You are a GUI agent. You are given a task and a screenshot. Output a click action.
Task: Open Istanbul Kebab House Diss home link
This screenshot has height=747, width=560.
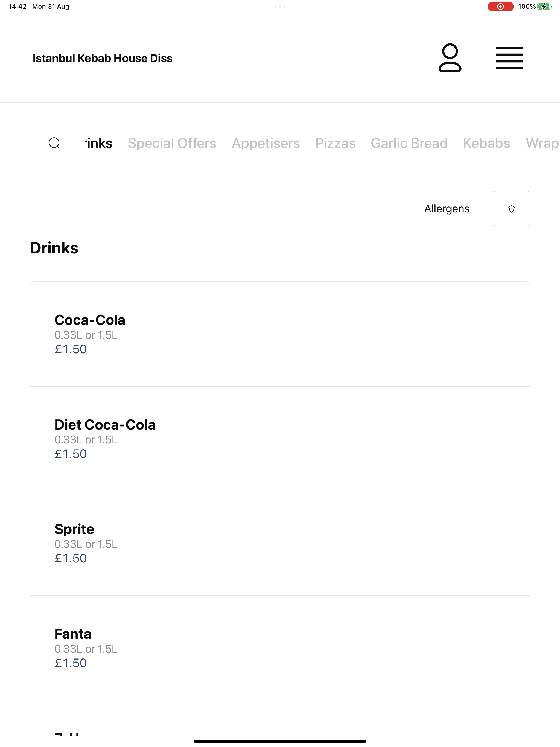pos(102,58)
